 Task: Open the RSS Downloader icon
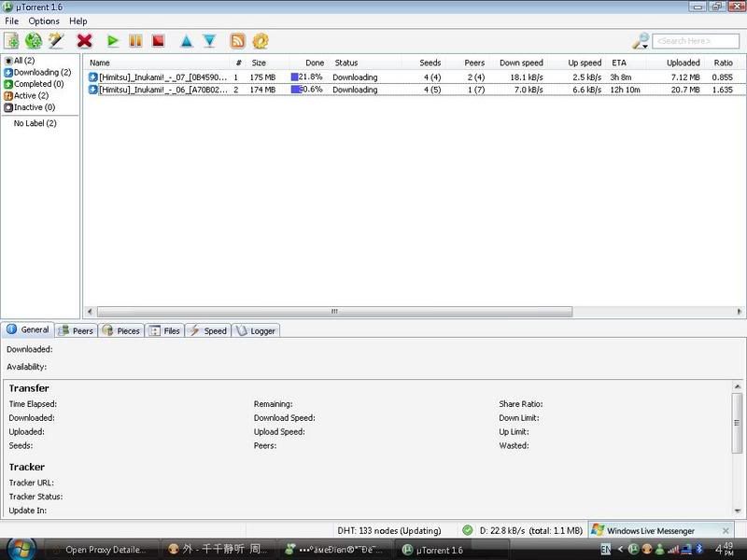238,41
